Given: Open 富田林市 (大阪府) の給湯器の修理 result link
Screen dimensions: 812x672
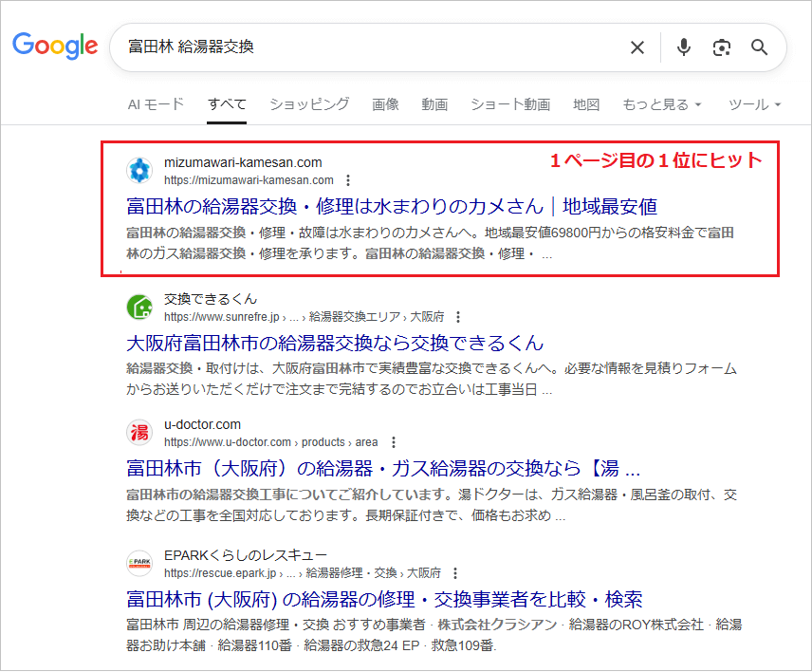Looking at the screenshot, I should tap(384, 599).
